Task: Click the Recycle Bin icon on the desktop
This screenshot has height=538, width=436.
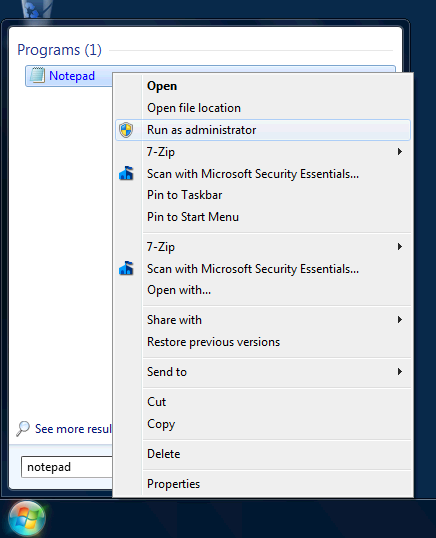Action: pos(37,9)
